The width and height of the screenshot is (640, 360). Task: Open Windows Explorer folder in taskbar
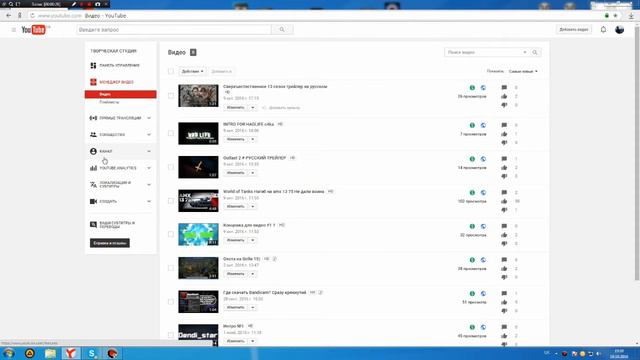(50, 353)
